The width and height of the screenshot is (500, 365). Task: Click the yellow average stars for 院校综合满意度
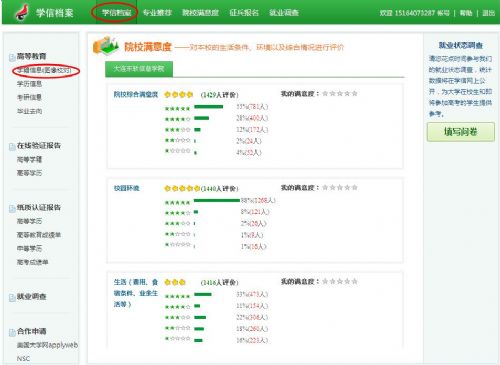click(179, 94)
